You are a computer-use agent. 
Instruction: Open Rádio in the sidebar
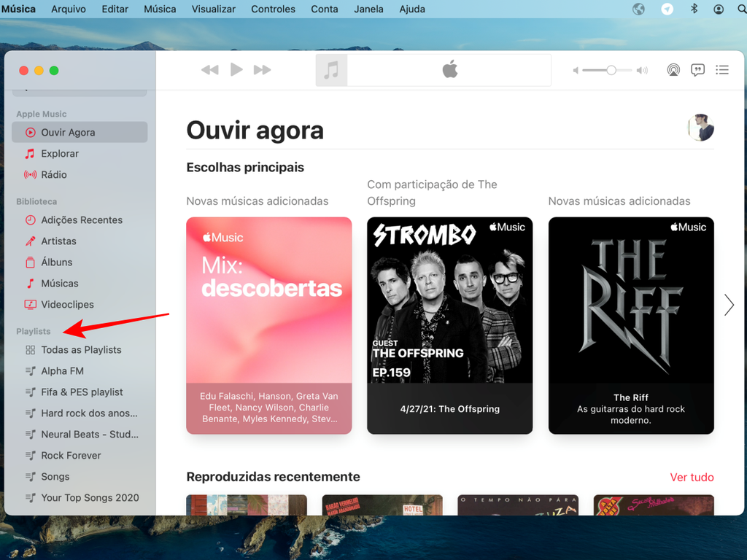[80, 174]
